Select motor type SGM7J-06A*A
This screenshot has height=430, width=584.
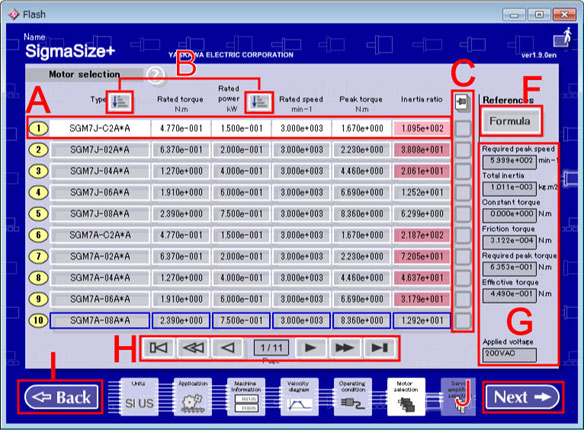(100, 192)
